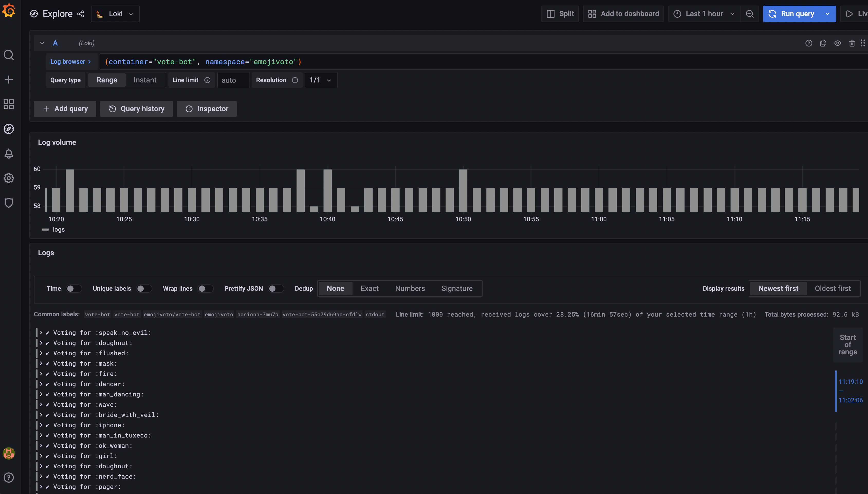Click the Grafana logo home icon
The width and height of the screenshot is (868, 494).
point(9,10)
